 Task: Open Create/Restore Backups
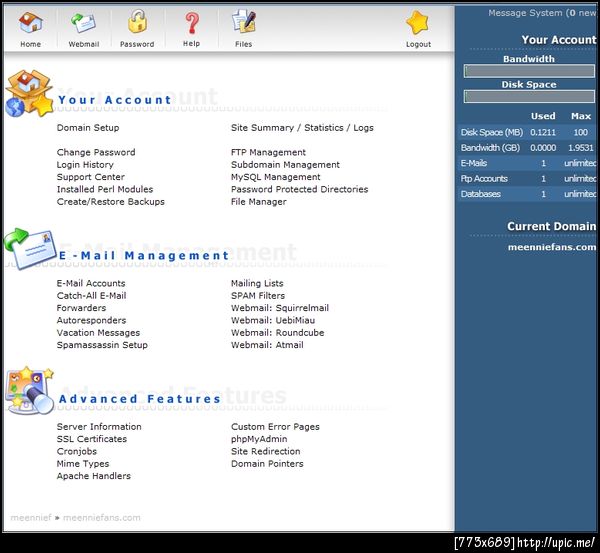point(111,202)
